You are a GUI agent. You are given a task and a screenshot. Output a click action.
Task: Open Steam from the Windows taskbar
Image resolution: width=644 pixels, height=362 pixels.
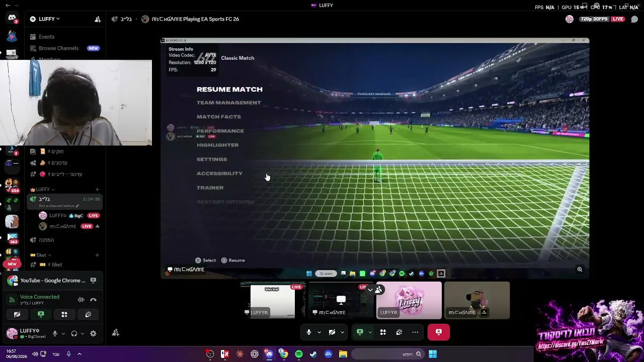click(x=313, y=354)
